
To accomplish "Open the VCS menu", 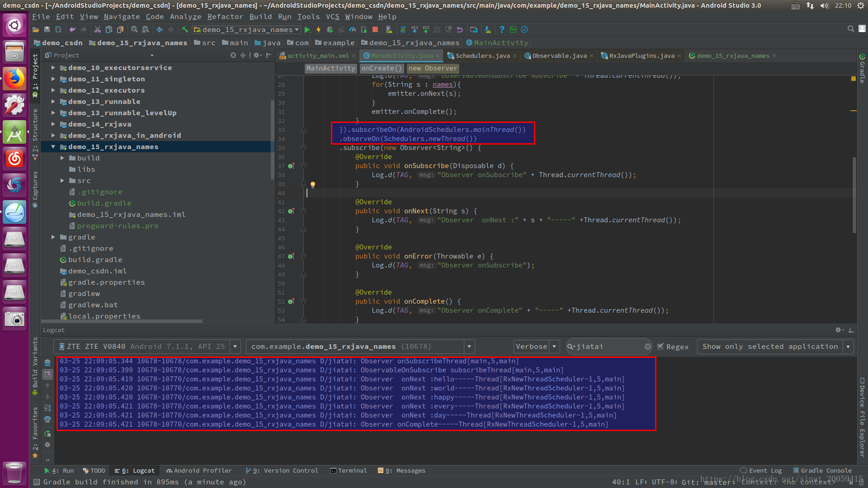I will [333, 17].
